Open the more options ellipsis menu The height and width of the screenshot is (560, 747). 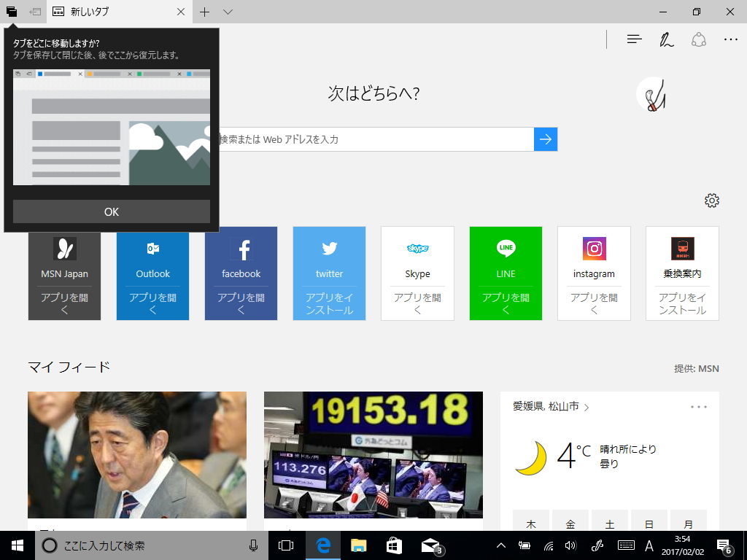point(730,39)
